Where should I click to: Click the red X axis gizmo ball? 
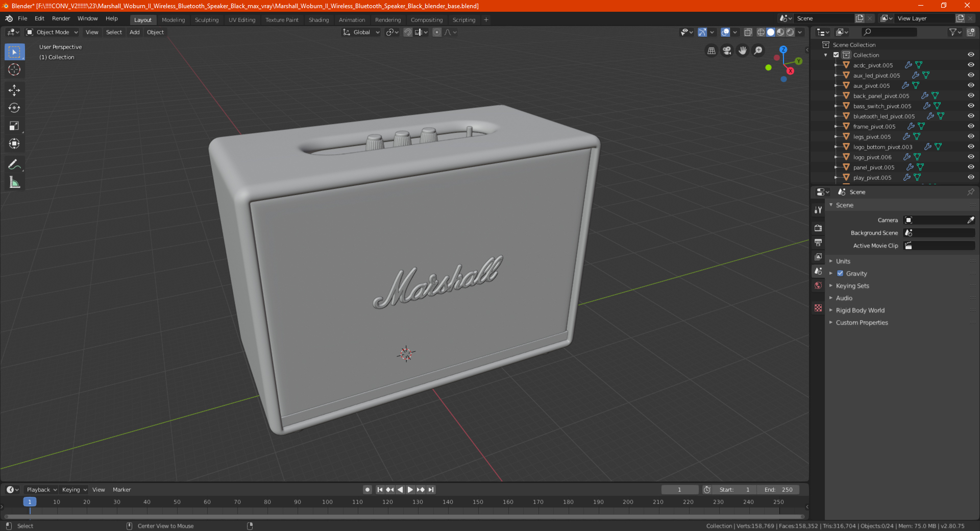[790, 71]
